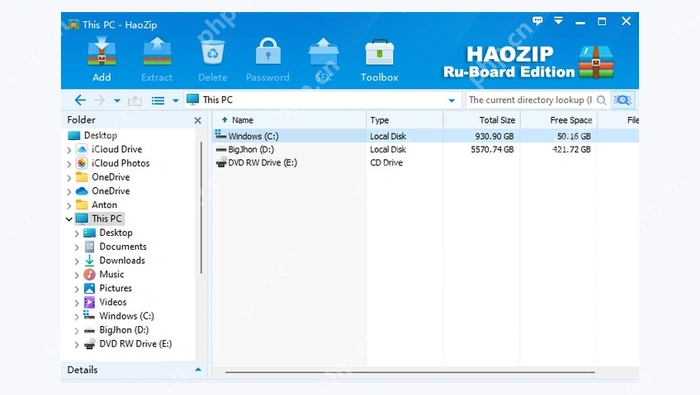Collapse the This PC tree node
Image resolution: width=700 pixels, height=395 pixels.
(x=69, y=219)
